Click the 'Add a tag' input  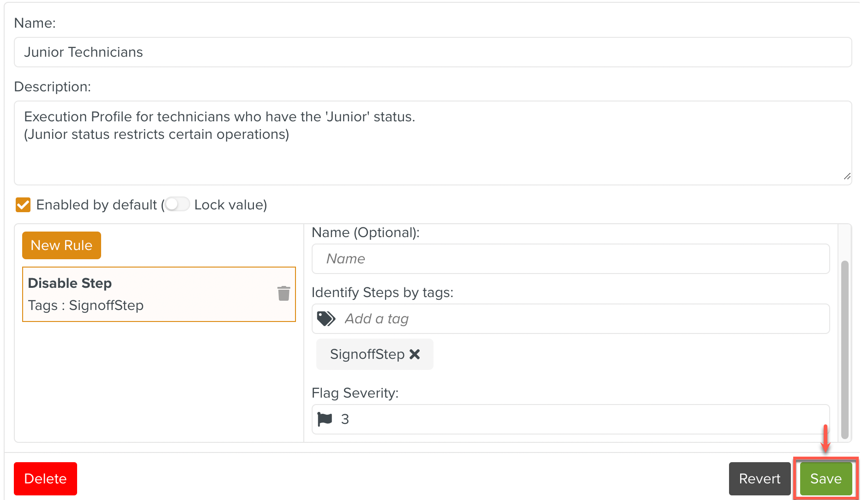coord(582,319)
